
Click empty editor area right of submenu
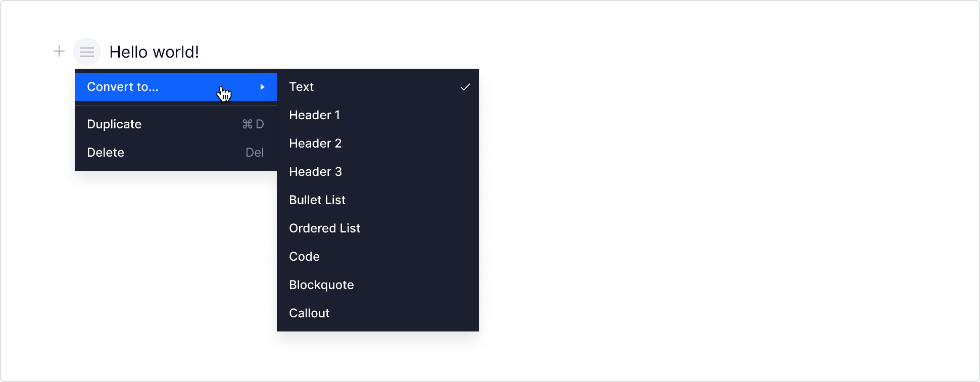coord(707,202)
